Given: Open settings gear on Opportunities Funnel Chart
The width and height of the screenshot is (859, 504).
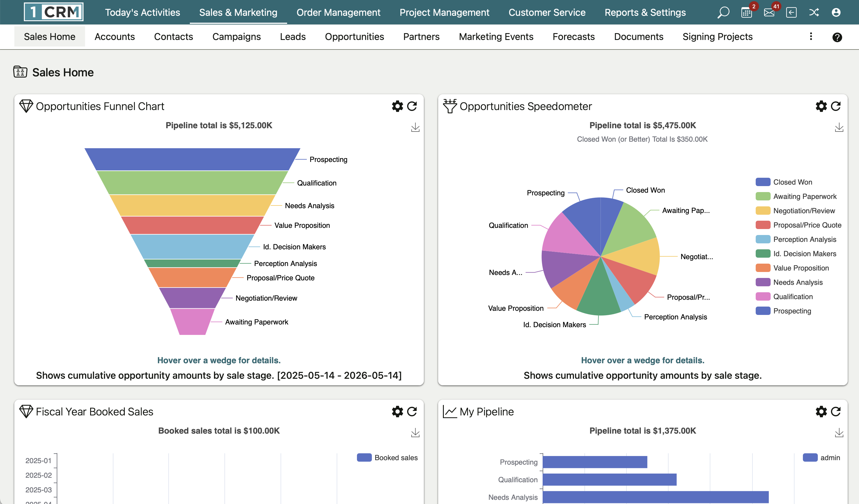Looking at the screenshot, I should click(x=397, y=106).
